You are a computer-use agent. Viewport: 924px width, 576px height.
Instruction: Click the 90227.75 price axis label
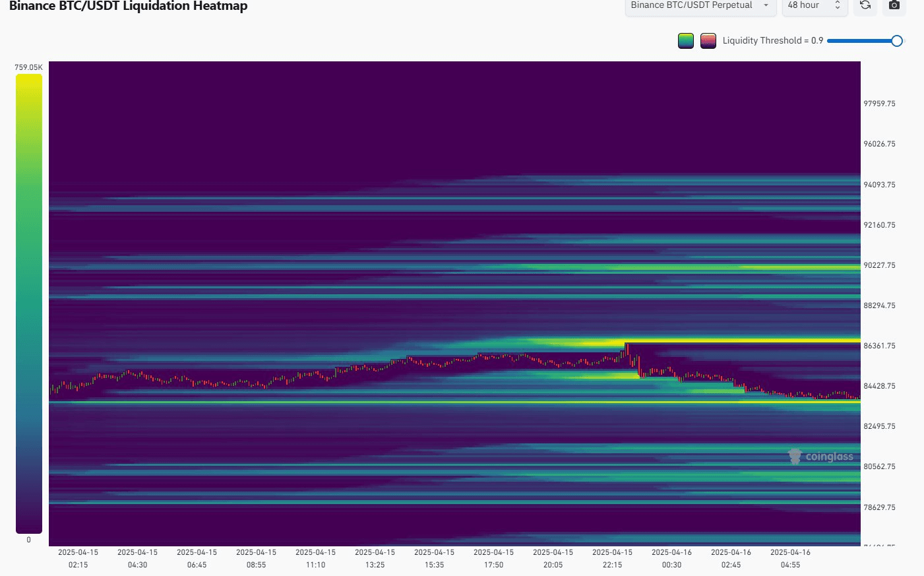(x=880, y=265)
